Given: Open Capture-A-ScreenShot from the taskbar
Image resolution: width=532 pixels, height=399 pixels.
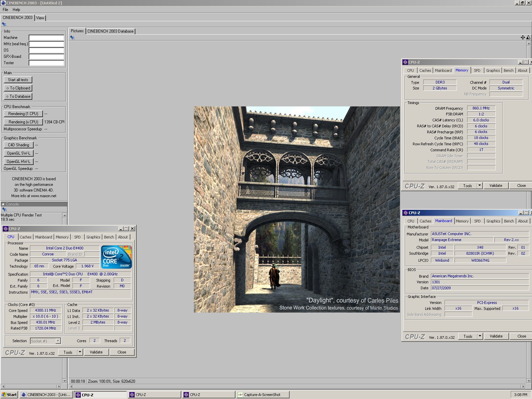Looking at the screenshot, I should click(x=263, y=395).
